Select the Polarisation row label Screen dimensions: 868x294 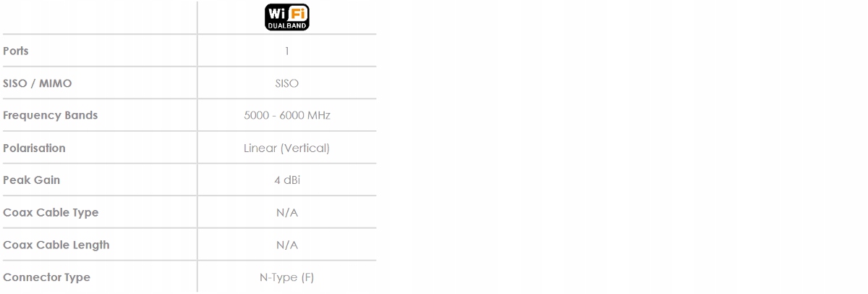tap(34, 148)
